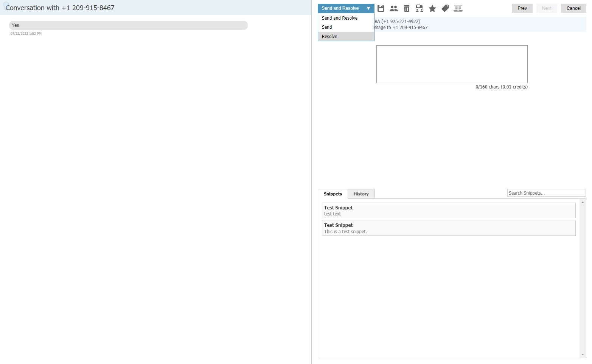Viewport: 592px width, 364px height.
Task: Switch to the History tab
Action: (361, 194)
